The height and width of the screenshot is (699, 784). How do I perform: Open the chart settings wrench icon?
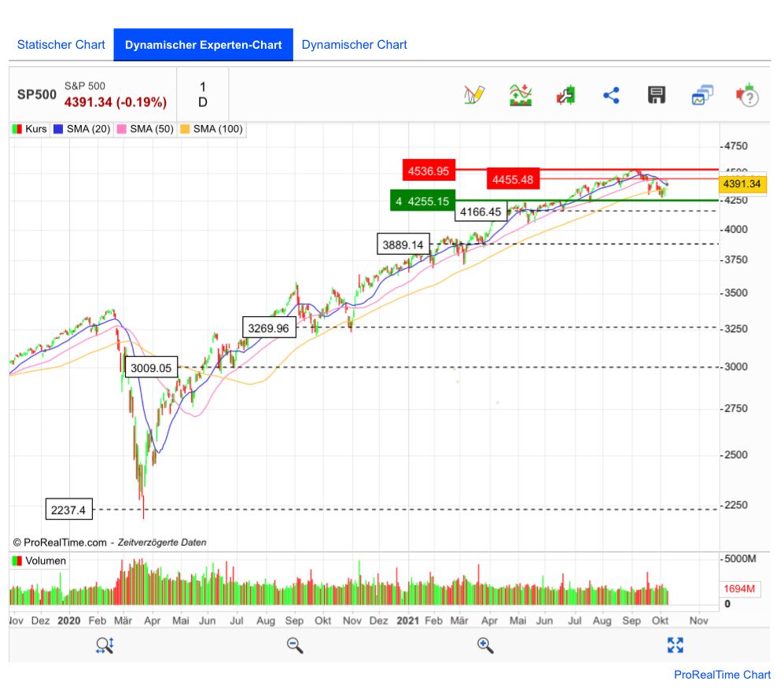[x=566, y=95]
